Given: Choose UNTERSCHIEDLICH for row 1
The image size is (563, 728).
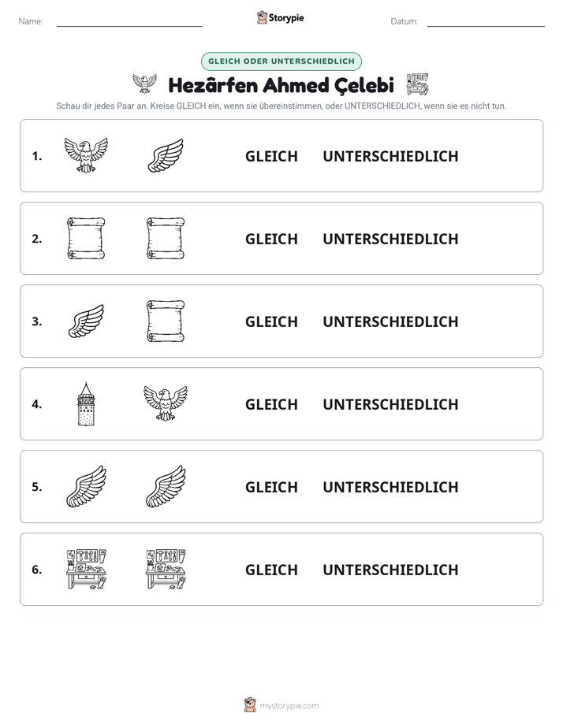Looking at the screenshot, I should tap(390, 157).
